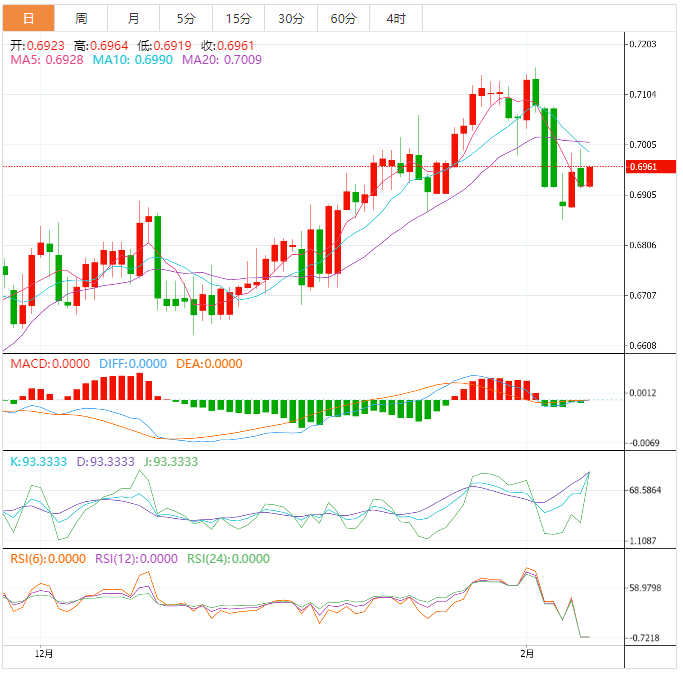
Task: Click the MACD:0.0000 indicator label
Action: (50, 364)
